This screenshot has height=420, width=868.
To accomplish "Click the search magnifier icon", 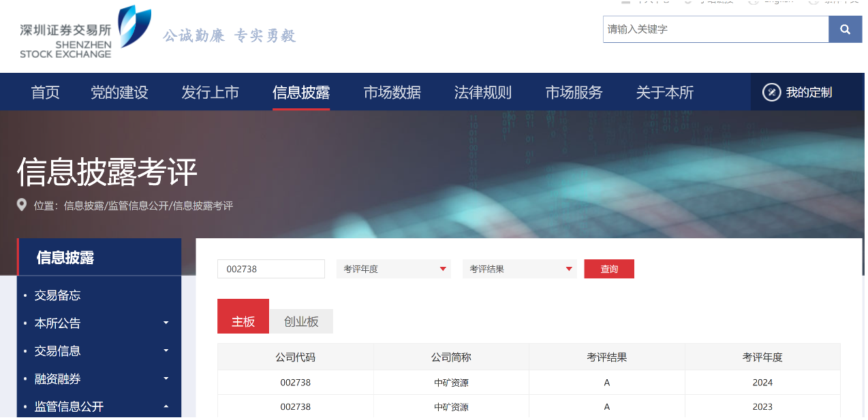I will click(845, 29).
